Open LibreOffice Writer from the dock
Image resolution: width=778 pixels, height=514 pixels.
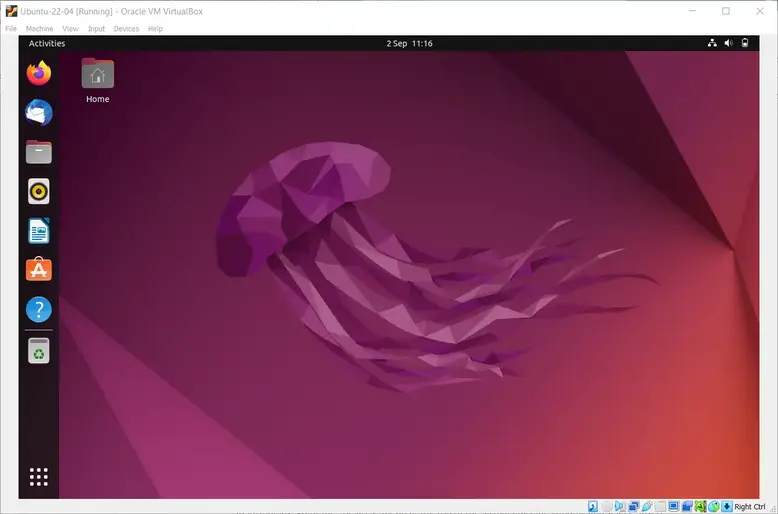tap(39, 231)
